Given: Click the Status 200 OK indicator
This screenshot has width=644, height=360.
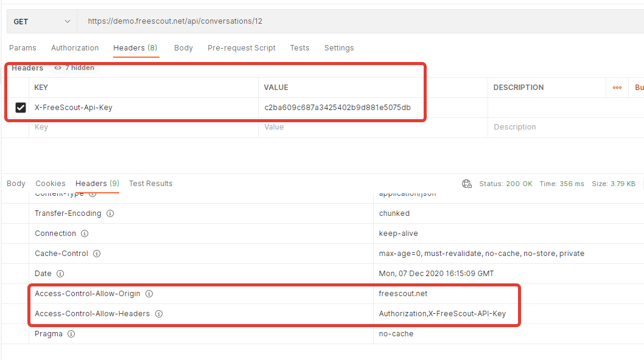Looking at the screenshot, I should coord(506,184).
